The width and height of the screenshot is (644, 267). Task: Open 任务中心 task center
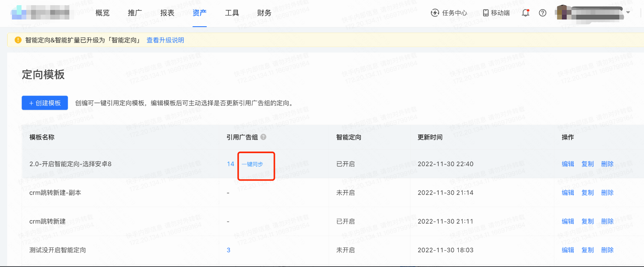(x=449, y=13)
